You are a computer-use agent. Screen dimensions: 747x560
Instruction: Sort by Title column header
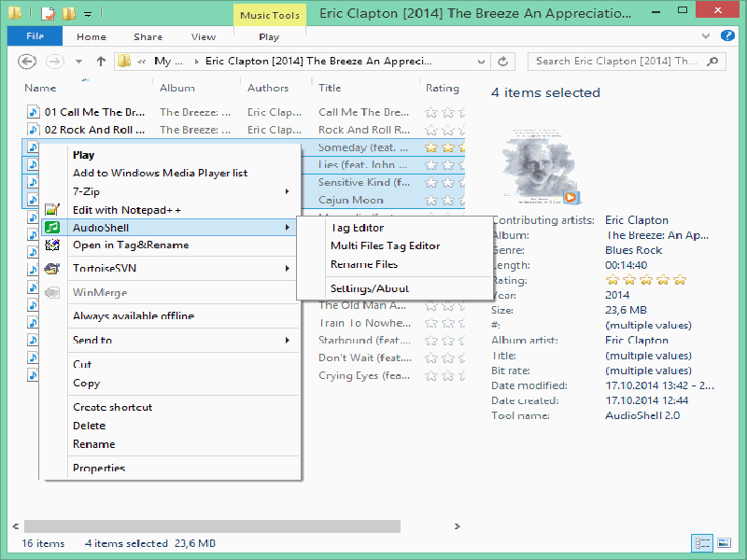click(x=330, y=88)
